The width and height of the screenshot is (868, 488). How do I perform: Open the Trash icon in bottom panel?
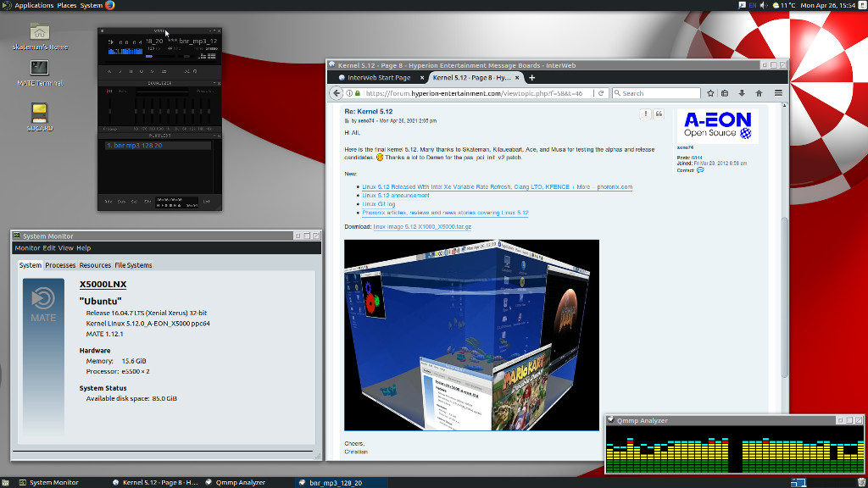pyautogui.click(x=862, y=482)
